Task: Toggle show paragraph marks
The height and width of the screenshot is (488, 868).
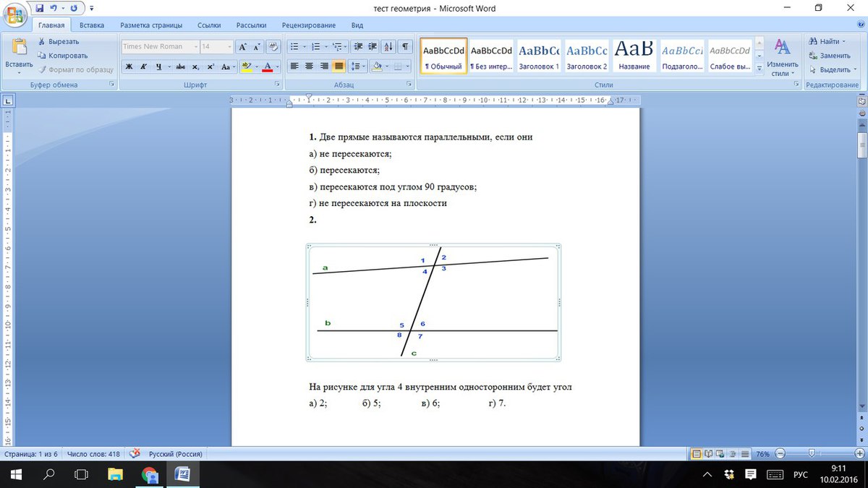Action: (405, 46)
